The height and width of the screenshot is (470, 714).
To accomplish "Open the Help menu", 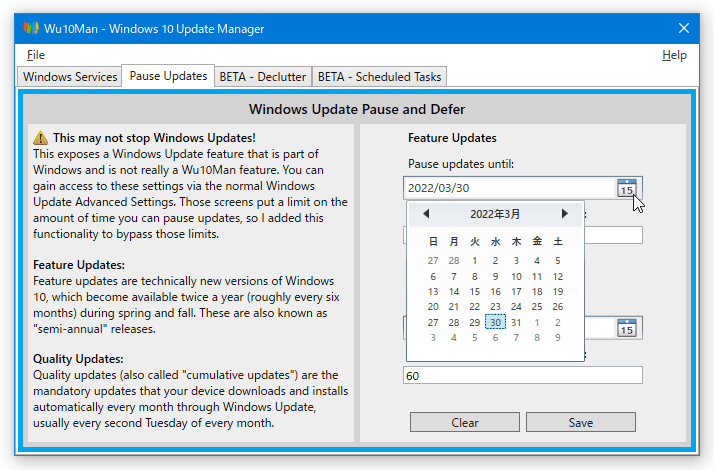I will tap(674, 55).
